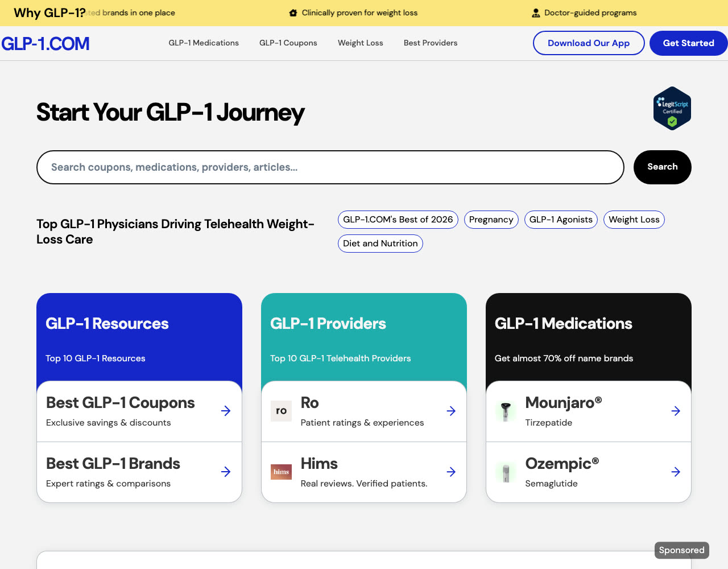Focus the coupons and medications search field

(330, 167)
